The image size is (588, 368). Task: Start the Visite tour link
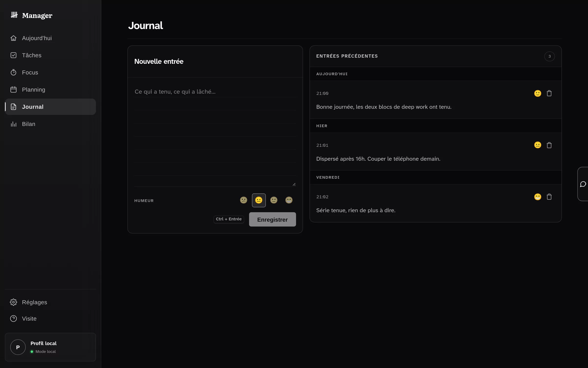pyautogui.click(x=50, y=318)
